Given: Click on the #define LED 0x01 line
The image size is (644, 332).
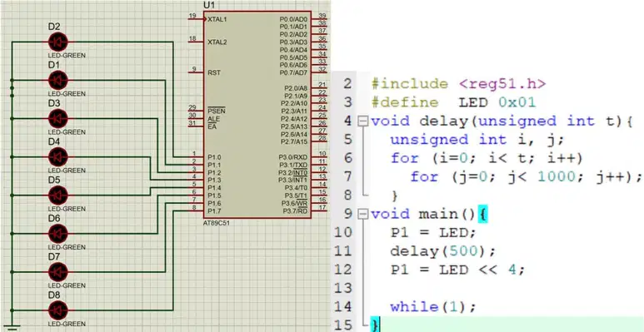Looking at the screenshot, I should (x=454, y=102).
